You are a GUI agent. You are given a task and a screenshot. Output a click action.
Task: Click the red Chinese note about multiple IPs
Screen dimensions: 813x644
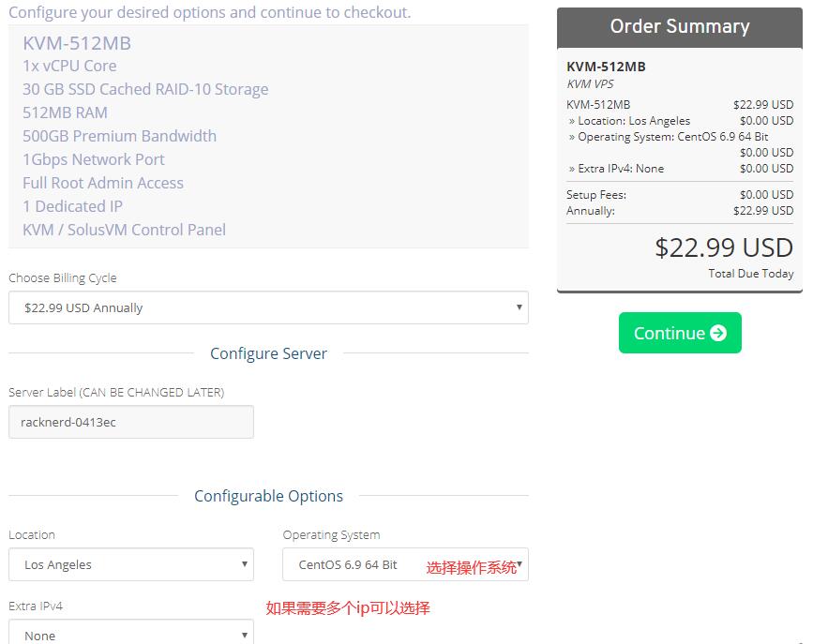(x=348, y=607)
